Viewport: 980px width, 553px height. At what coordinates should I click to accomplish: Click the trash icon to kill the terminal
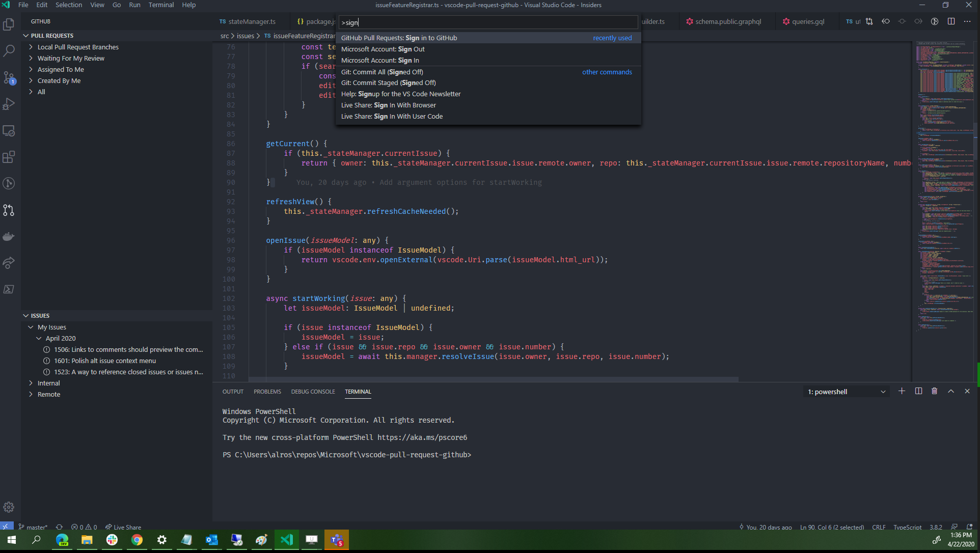(934, 391)
